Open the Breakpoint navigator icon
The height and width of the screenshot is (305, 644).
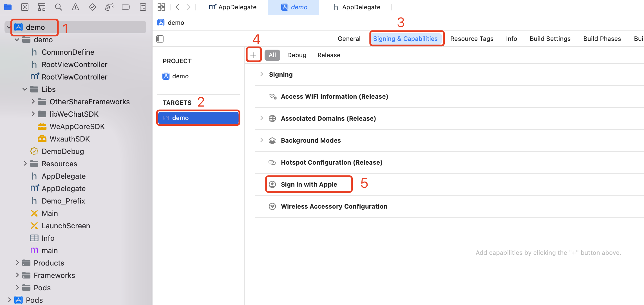pos(126,7)
